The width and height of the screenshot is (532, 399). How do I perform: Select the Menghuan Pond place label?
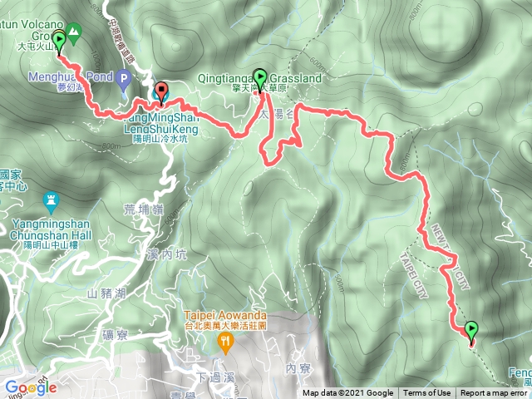71,76
